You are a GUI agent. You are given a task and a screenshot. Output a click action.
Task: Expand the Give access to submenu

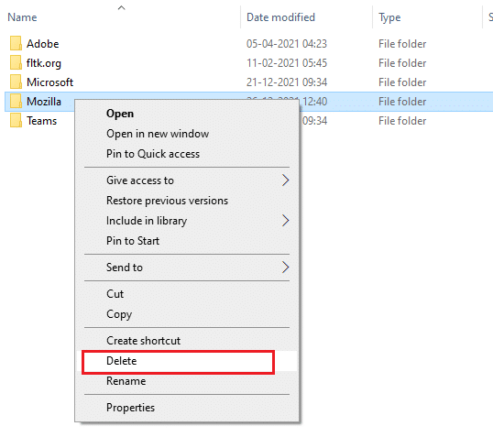click(x=187, y=180)
